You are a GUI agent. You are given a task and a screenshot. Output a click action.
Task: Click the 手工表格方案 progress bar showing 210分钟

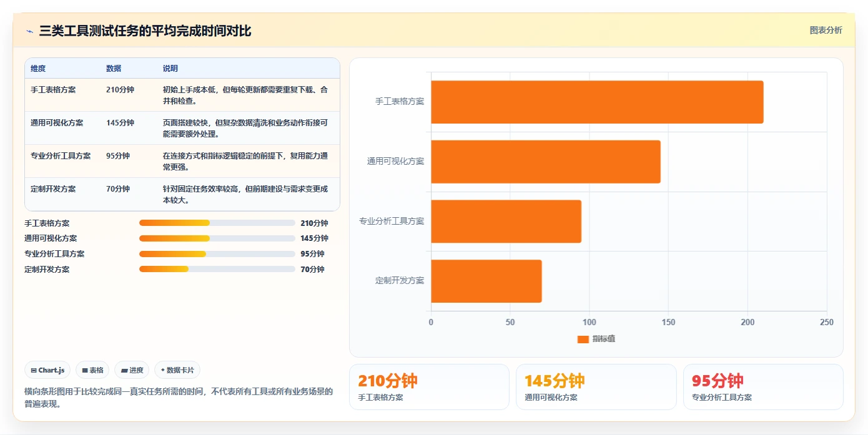217,223
